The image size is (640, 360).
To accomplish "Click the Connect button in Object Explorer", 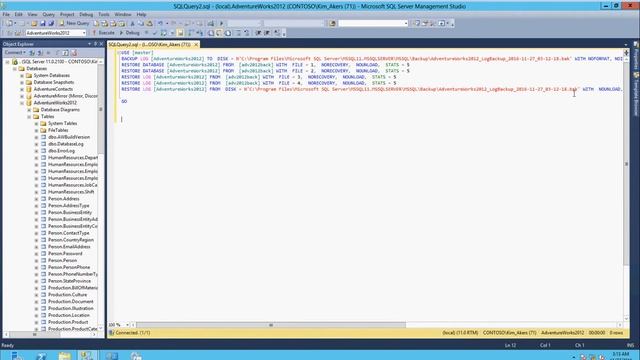I will 15,53.
